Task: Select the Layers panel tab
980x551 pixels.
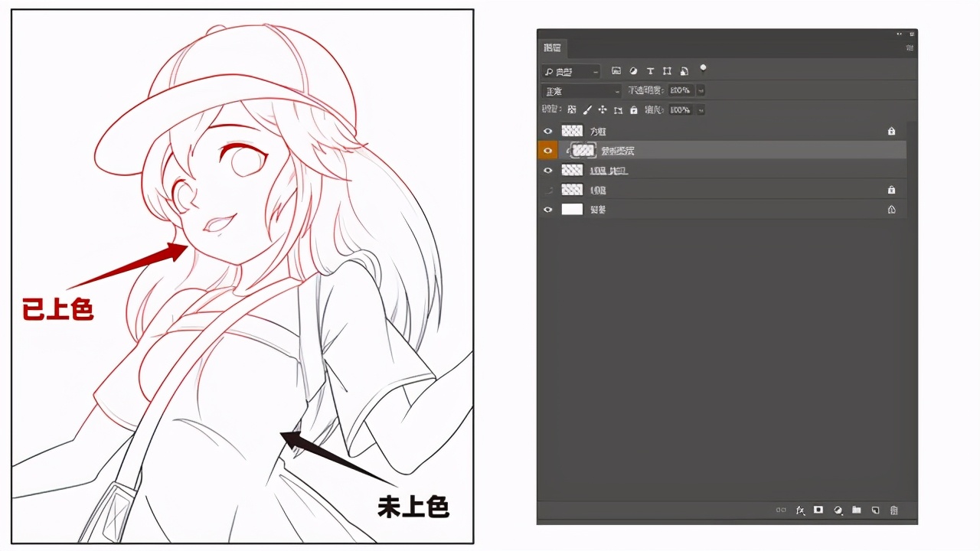Action: pos(551,47)
